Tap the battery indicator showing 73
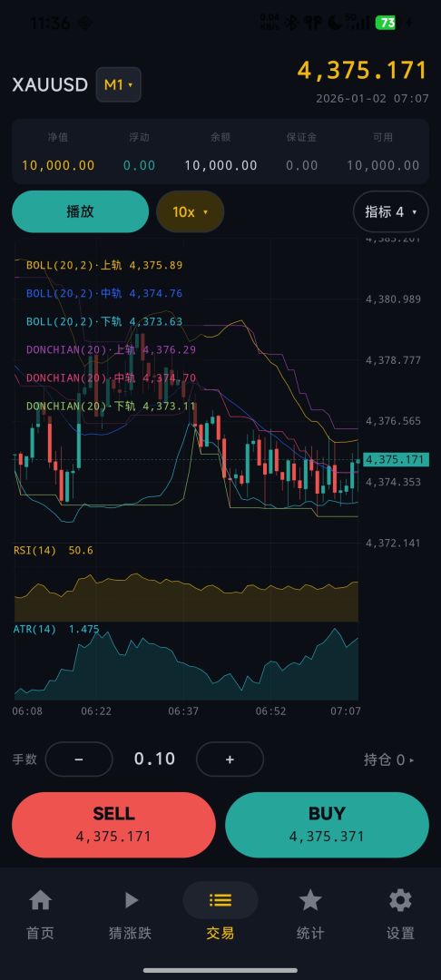 point(386,23)
